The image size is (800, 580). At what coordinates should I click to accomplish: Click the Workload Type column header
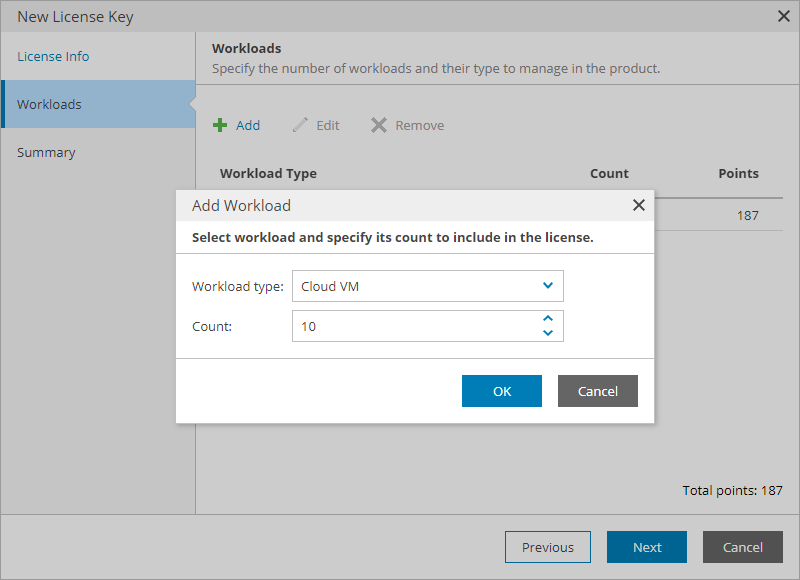268,174
